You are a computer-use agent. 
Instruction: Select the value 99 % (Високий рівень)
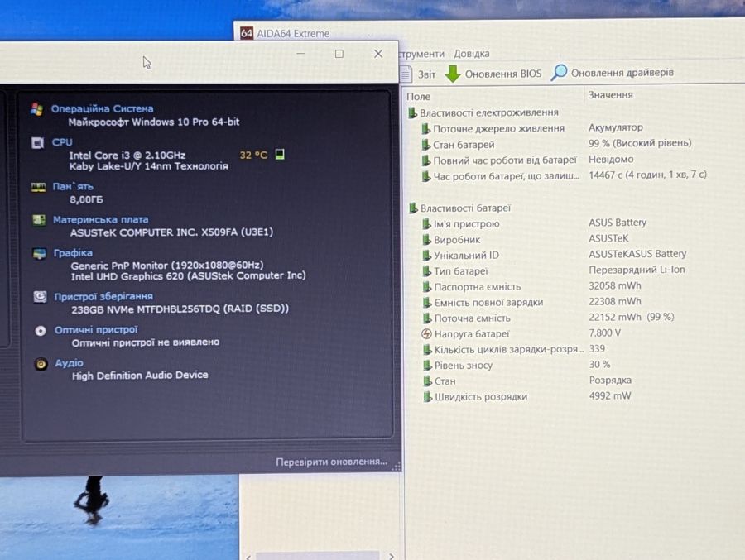pos(640,143)
